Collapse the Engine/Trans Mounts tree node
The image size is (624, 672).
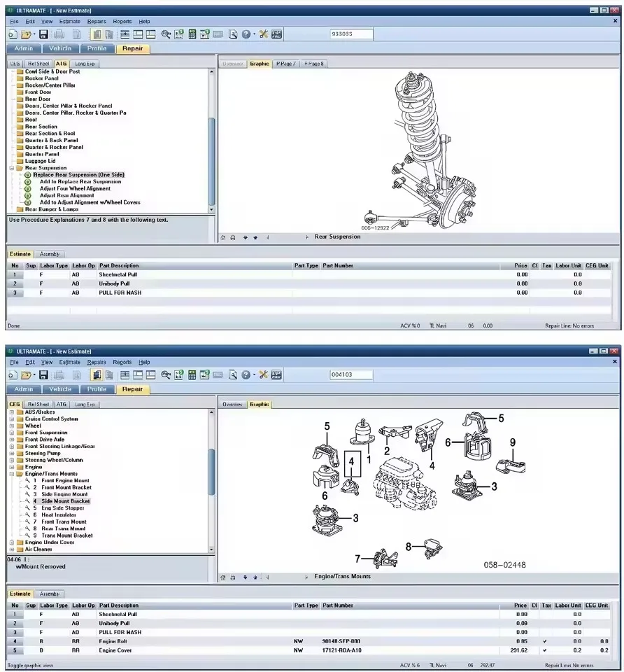(x=12, y=474)
